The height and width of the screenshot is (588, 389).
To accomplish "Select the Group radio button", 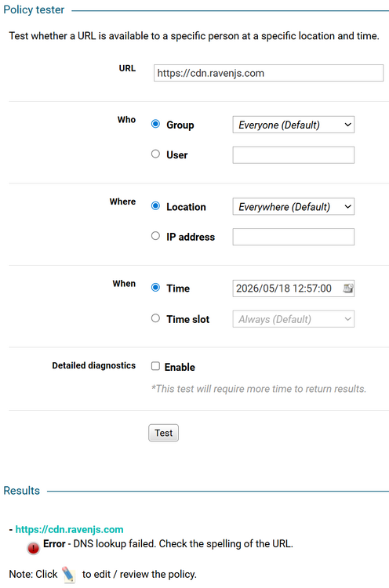I will tap(155, 124).
